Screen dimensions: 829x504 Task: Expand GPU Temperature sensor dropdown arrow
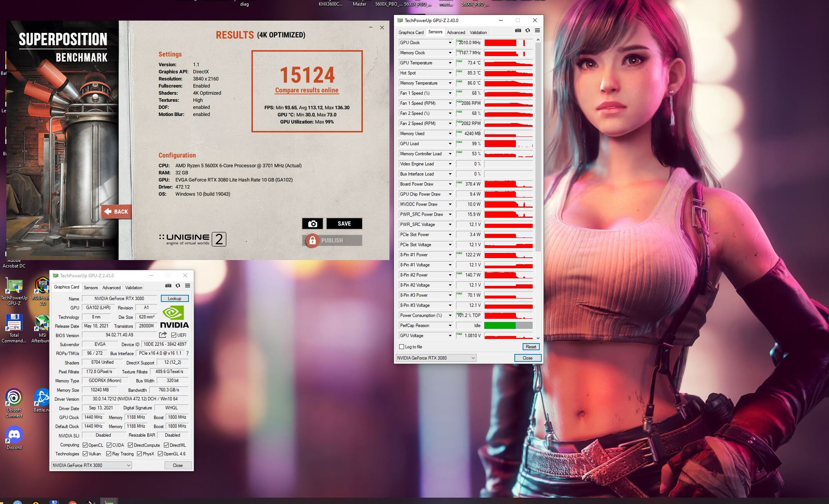click(450, 63)
